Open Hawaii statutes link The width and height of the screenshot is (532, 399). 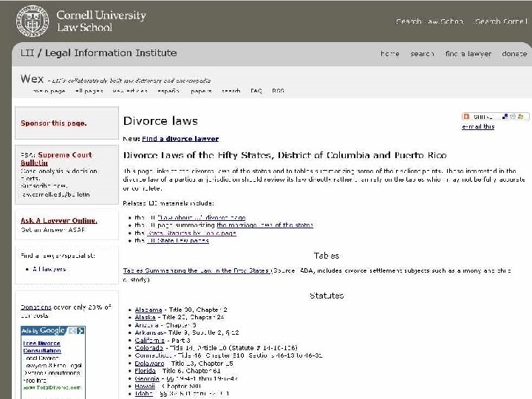145,386
